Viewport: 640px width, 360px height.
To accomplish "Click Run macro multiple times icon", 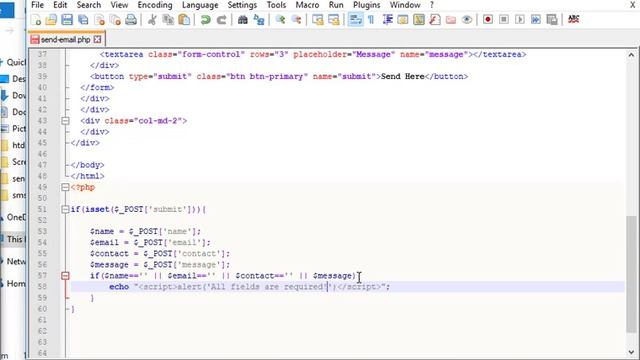I will [536, 20].
